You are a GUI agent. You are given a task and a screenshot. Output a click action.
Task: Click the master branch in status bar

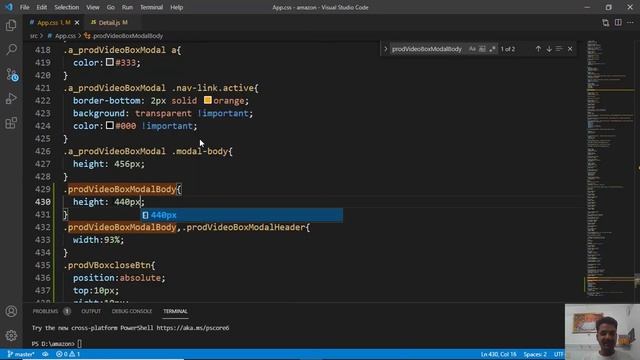[21, 354]
